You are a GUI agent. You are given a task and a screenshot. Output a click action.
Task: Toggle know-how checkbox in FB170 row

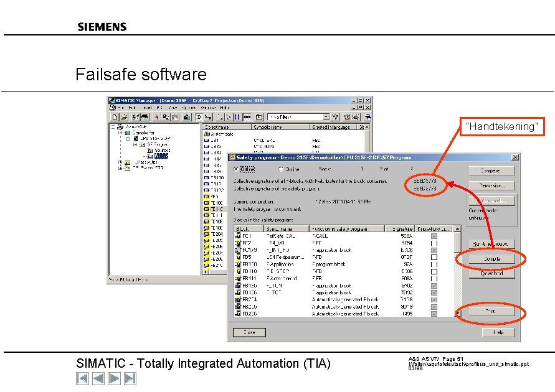pos(434,264)
